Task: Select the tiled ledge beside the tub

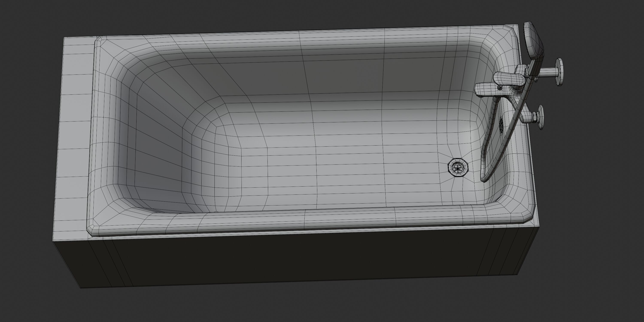Action: click(74, 139)
